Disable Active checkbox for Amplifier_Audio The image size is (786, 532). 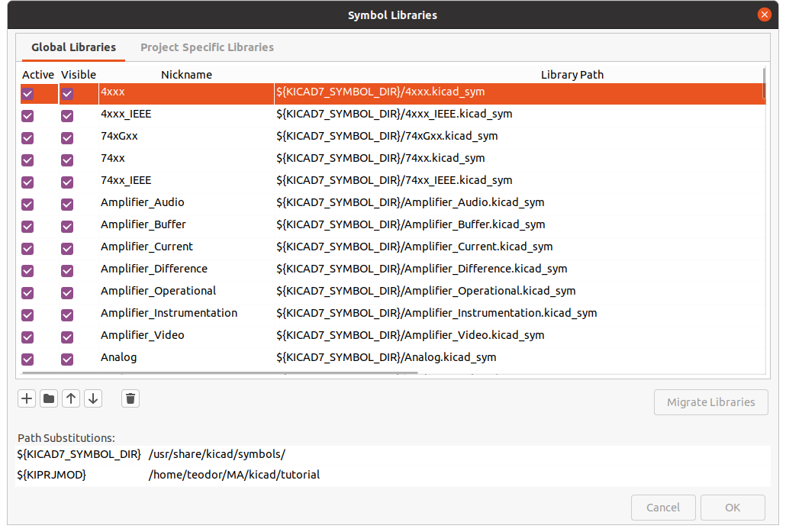point(27,205)
